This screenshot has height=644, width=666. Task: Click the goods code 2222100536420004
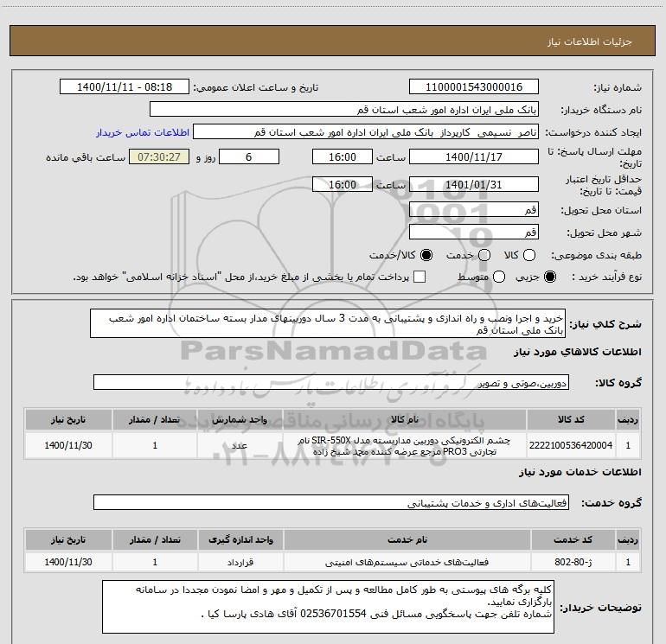(571, 445)
